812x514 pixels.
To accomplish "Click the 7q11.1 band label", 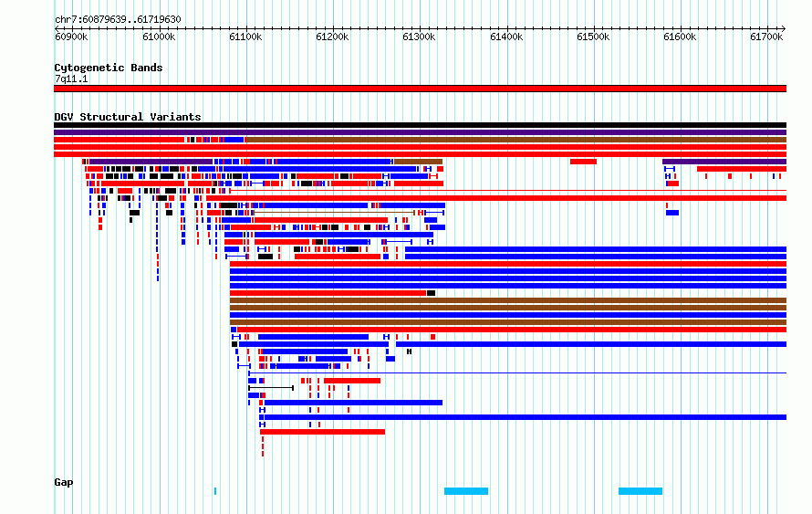I will tap(71, 79).
